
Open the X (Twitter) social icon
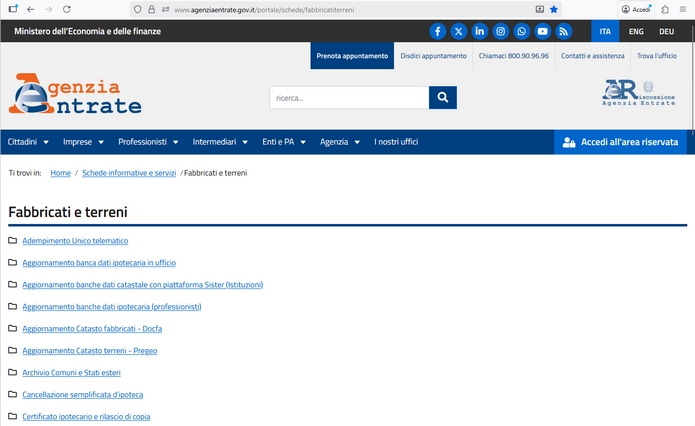(x=459, y=31)
